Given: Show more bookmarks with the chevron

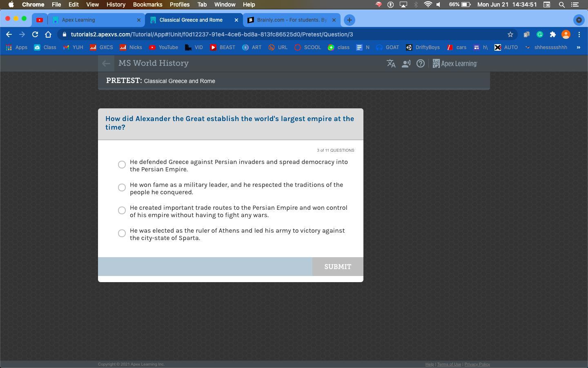Looking at the screenshot, I should (x=578, y=47).
